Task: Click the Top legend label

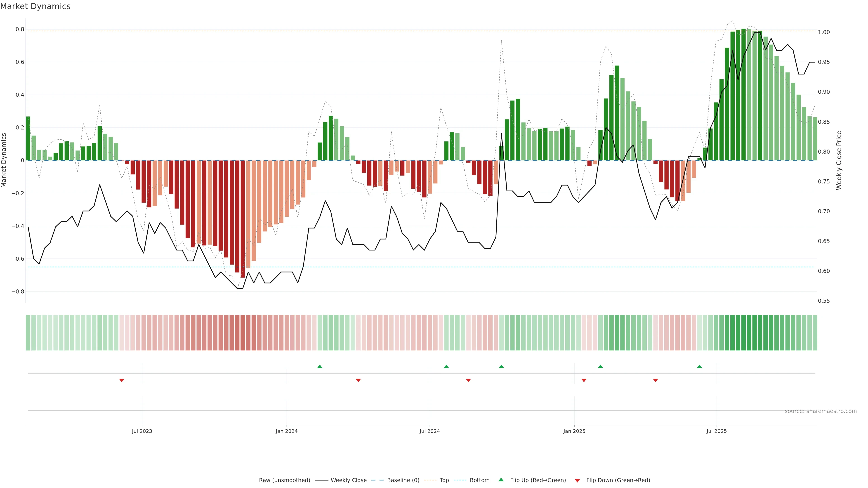Action: (444, 480)
